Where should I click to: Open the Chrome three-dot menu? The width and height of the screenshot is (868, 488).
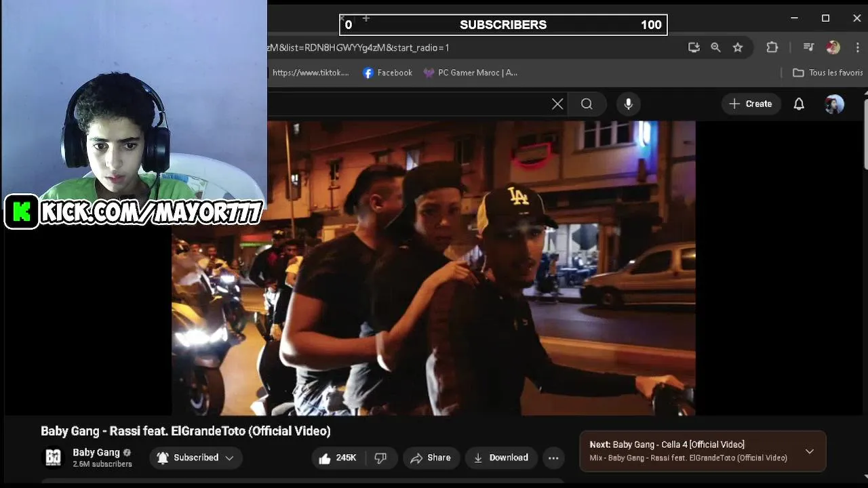(858, 47)
